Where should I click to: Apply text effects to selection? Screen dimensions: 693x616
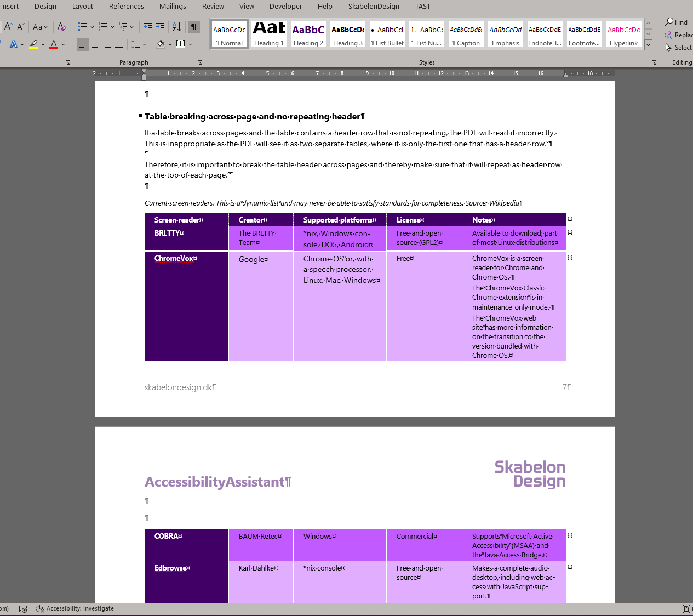[x=14, y=44]
